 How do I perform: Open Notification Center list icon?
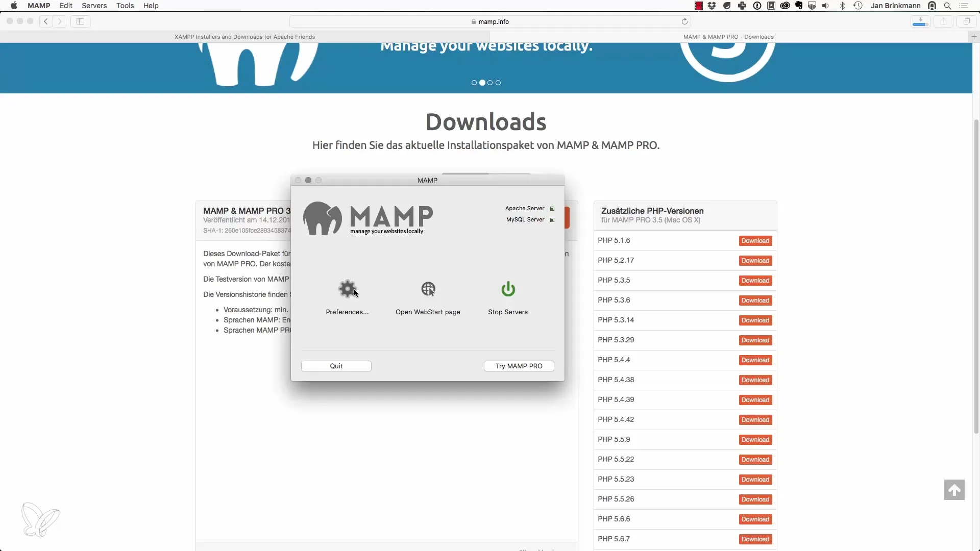pos(964,6)
